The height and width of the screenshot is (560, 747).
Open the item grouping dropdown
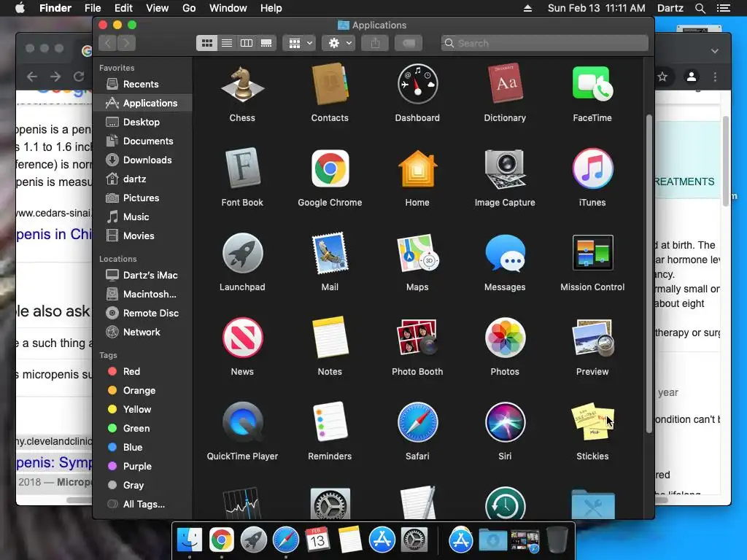point(299,43)
